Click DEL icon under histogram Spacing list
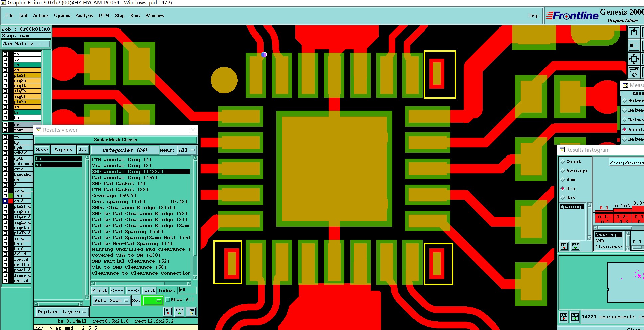644x330 pixels. (x=564, y=246)
